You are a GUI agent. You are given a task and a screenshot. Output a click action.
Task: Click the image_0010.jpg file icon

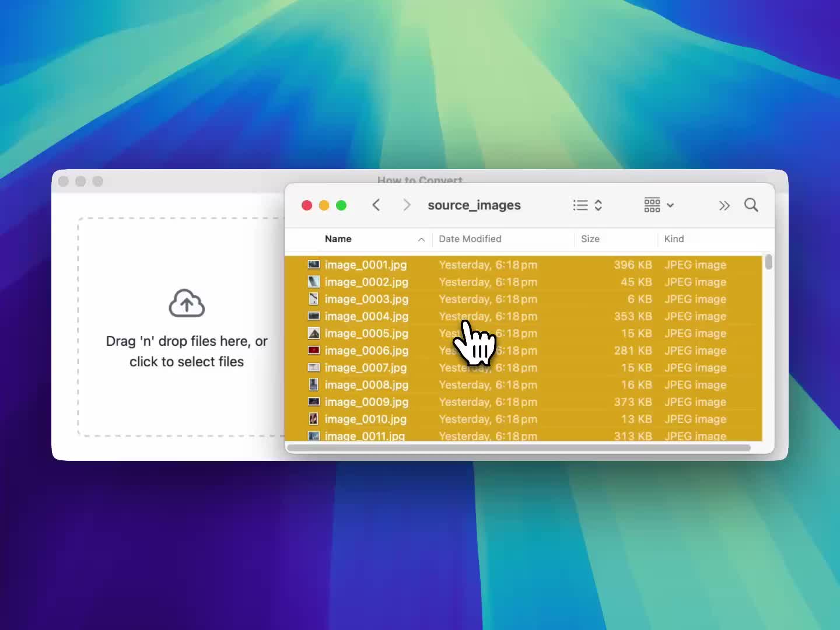pos(314,419)
